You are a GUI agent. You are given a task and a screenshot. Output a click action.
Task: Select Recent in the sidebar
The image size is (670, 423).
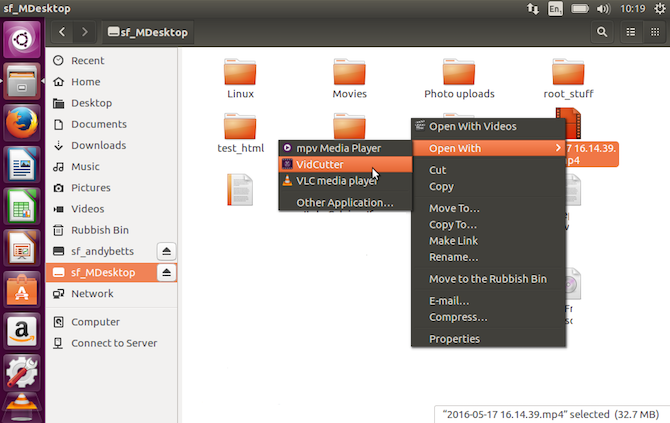pos(112,61)
